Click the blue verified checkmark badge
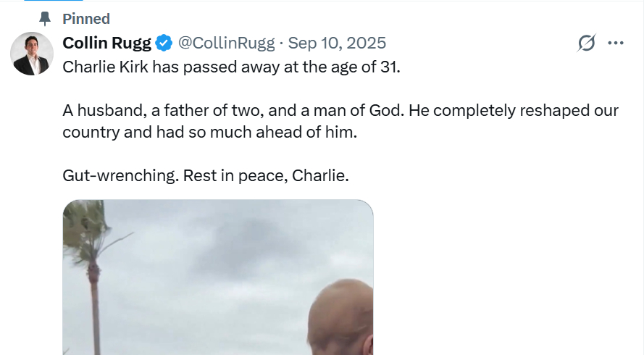The image size is (644, 355). click(x=164, y=43)
